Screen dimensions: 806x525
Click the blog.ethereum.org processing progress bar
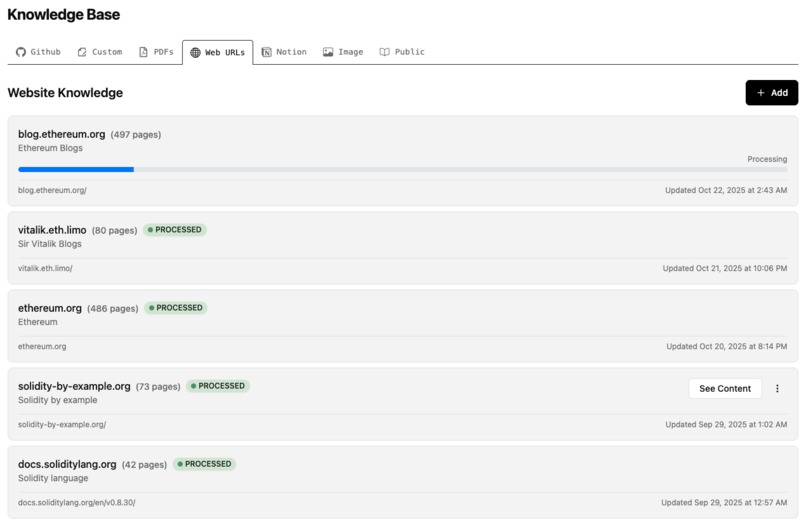(402, 169)
